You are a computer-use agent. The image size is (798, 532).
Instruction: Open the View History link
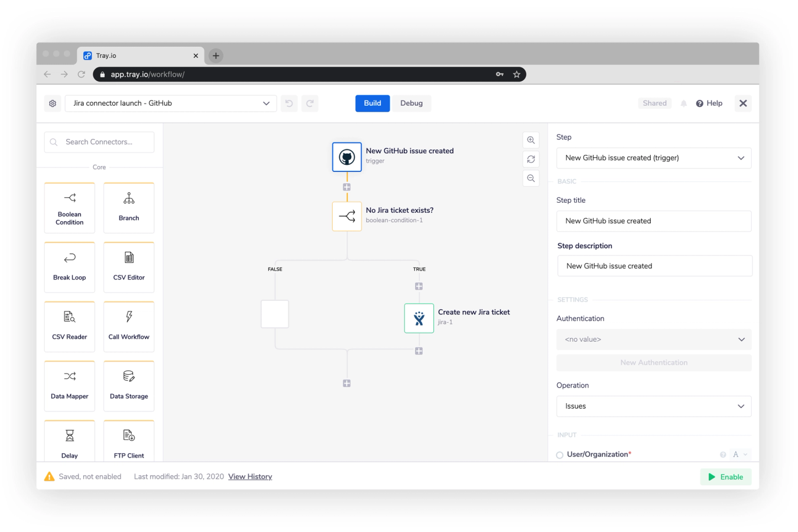click(250, 476)
